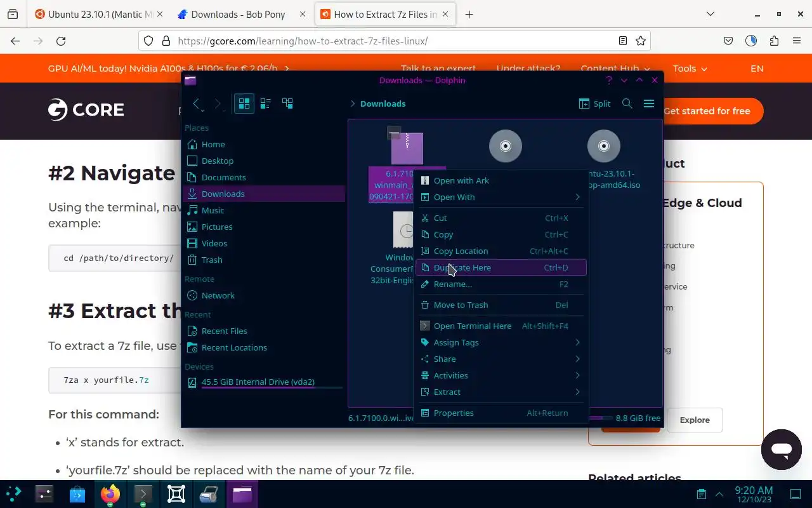Open the Tools dropdown on Gcore
This screenshot has width=812, height=508.
[x=690, y=69]
